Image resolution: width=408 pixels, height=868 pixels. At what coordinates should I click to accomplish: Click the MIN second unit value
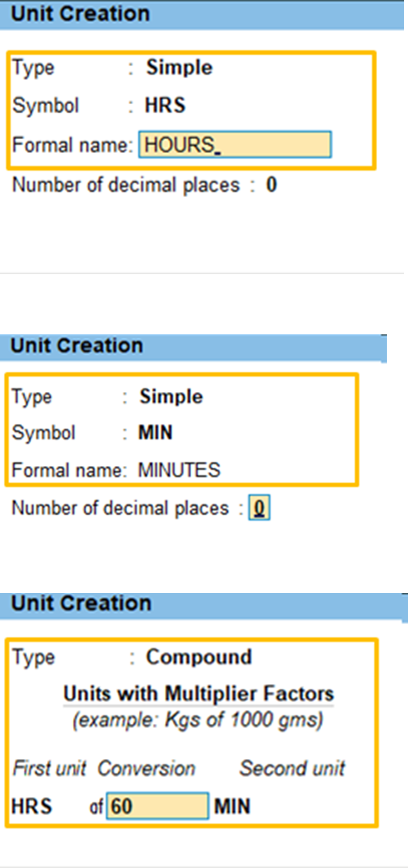(x=232, y=807)
